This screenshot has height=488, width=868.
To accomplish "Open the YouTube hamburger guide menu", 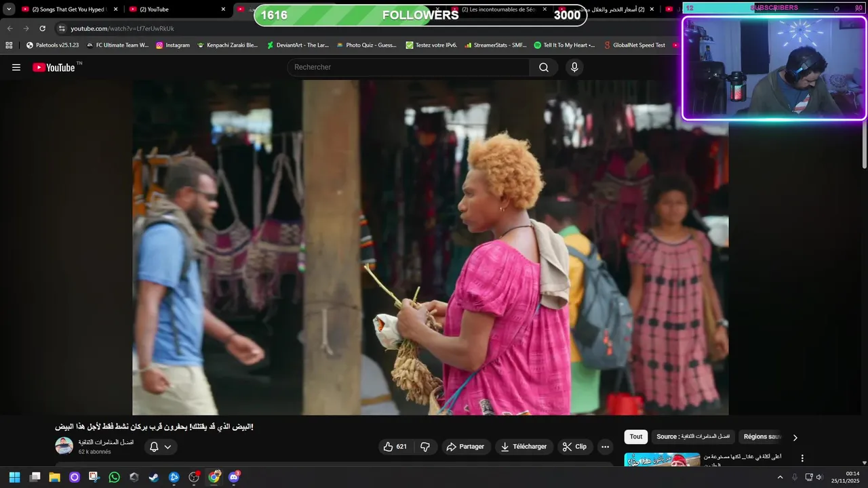I will (x=16, y=67).
